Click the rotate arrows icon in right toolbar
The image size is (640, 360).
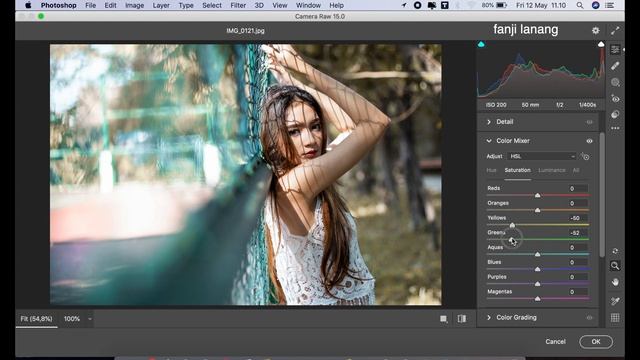[x=615, y=251]
